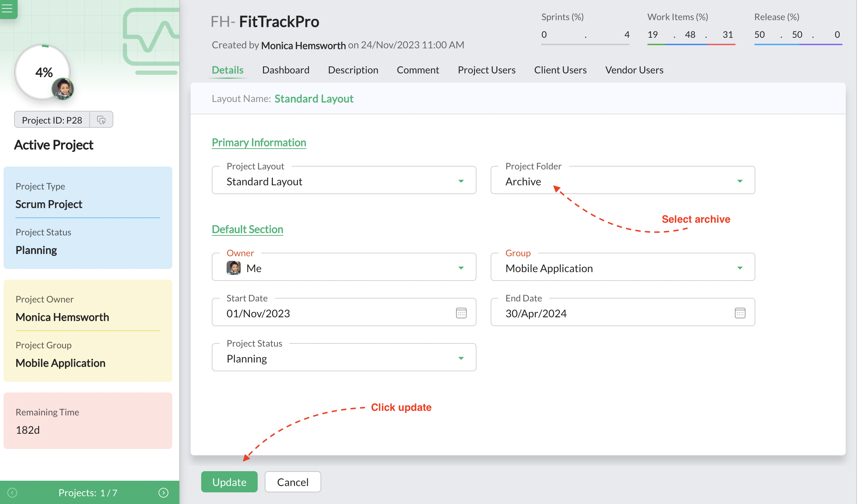This screenshot has height=504, width=857.
Task: Switch to the Details tab
Action: click(228, 70)
